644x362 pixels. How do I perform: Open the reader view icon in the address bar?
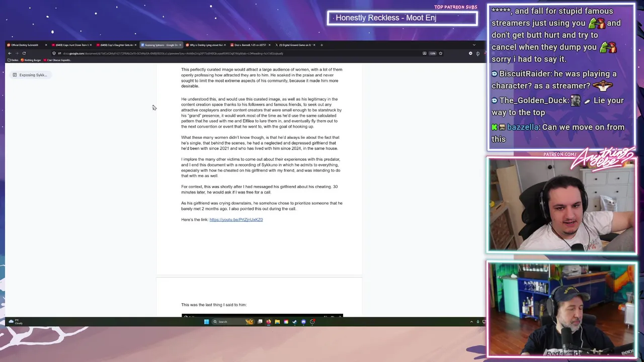424,53
